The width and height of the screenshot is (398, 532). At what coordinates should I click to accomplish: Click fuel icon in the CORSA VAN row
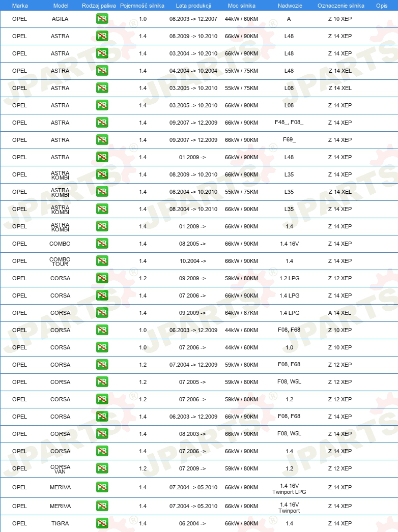click(x=102, y=468)
